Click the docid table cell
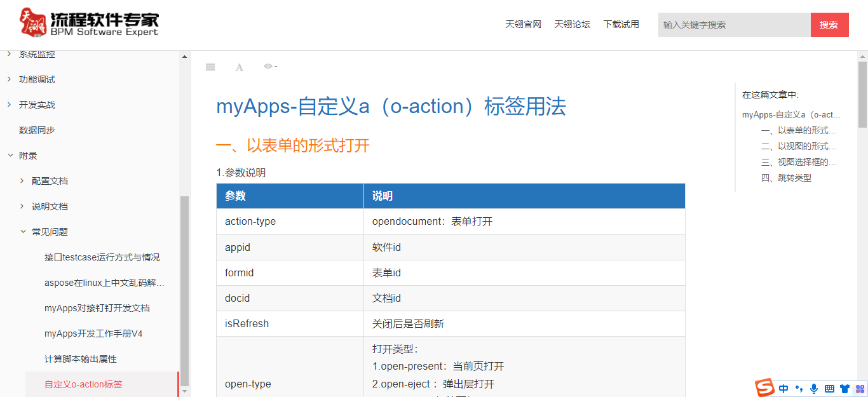This screenshot has width=868, height=397. pos(290,298)
